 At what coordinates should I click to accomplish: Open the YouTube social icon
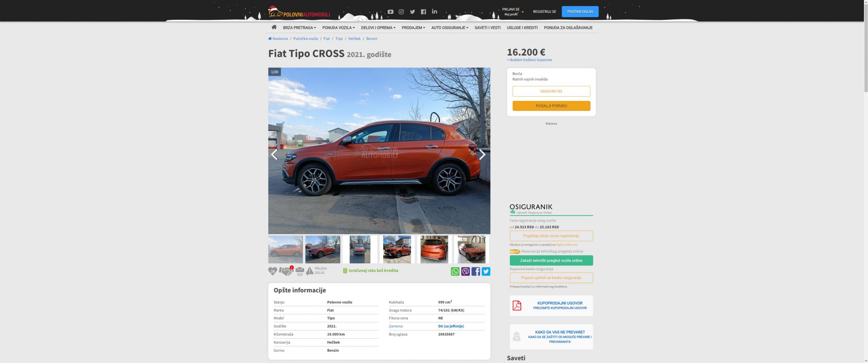(x=390, y=12)
